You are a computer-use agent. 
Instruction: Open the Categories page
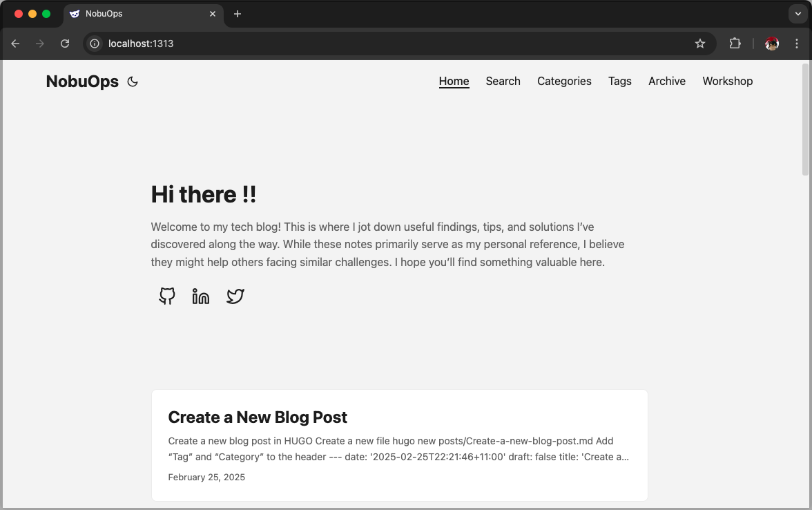[x=564, y=81]
